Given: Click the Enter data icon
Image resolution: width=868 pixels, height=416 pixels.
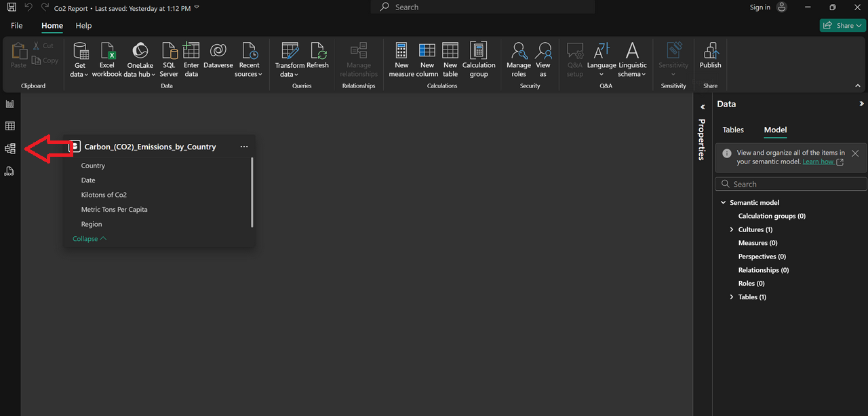Looking at the screenshot, I should click(191, 50).
